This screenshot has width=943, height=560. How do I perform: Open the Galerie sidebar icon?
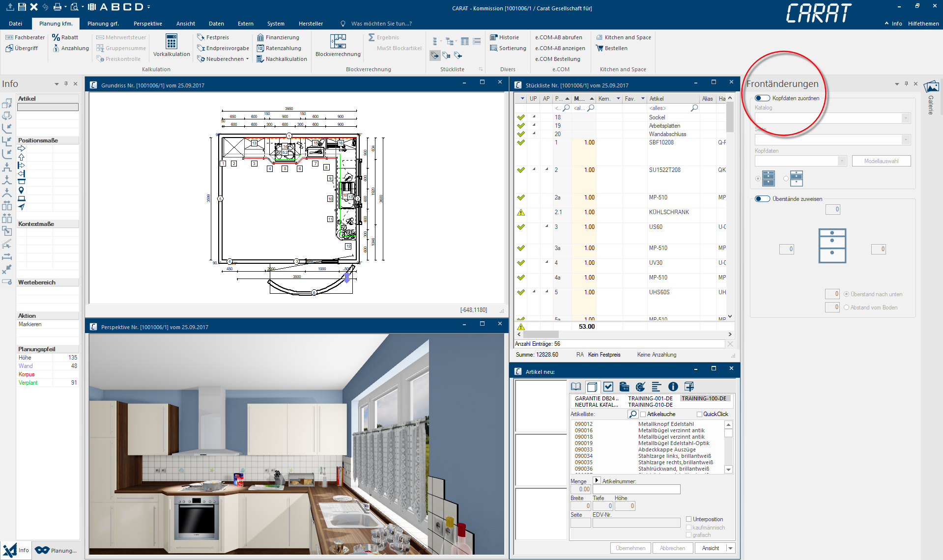point(931,87)
